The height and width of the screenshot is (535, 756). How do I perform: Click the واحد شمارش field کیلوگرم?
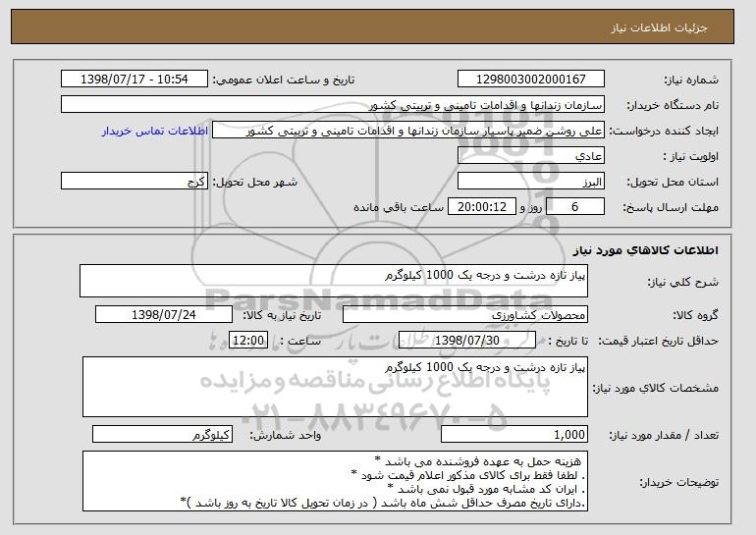click(162, 434)
